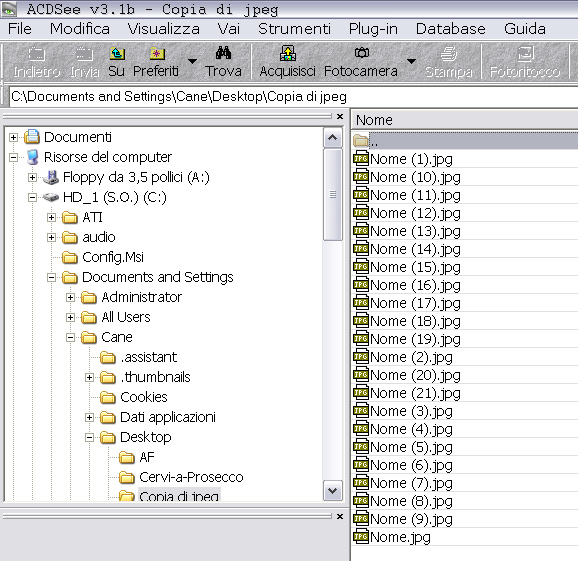Viewport: 578px width, 561px height.
Task: Click the tree scrollbar up arrow
Action: [332, 138]
